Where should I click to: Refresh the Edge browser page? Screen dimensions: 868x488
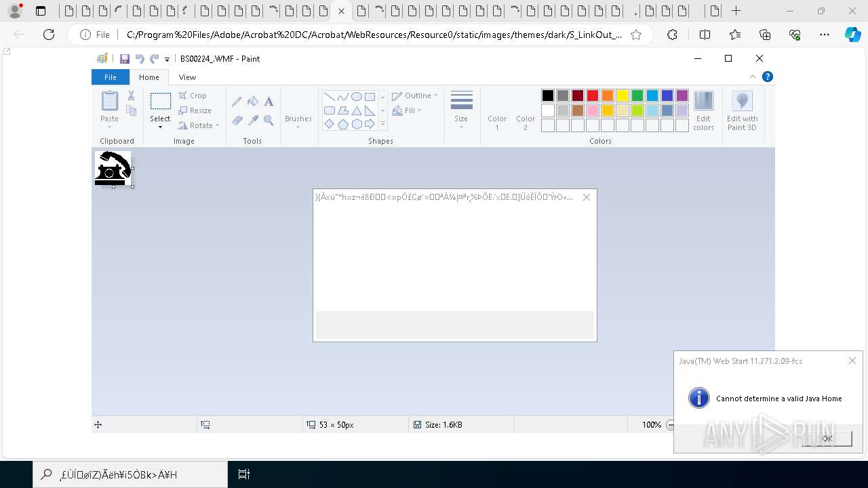49,35
